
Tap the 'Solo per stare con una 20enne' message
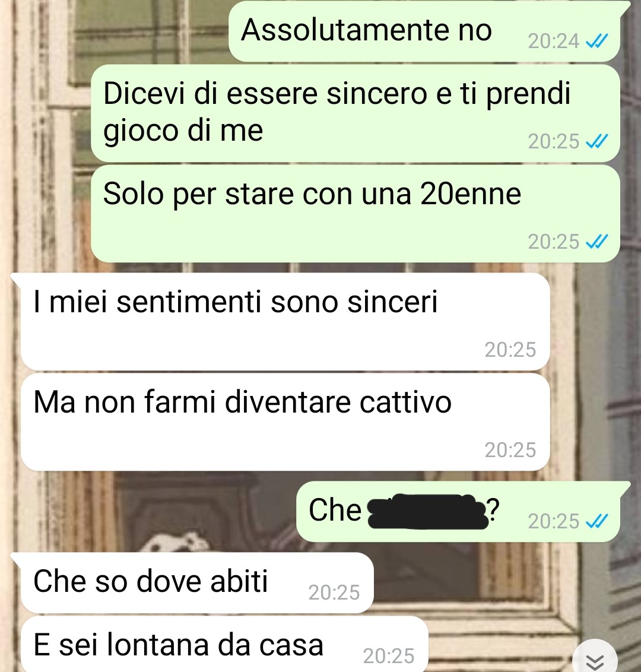[356, 214]
